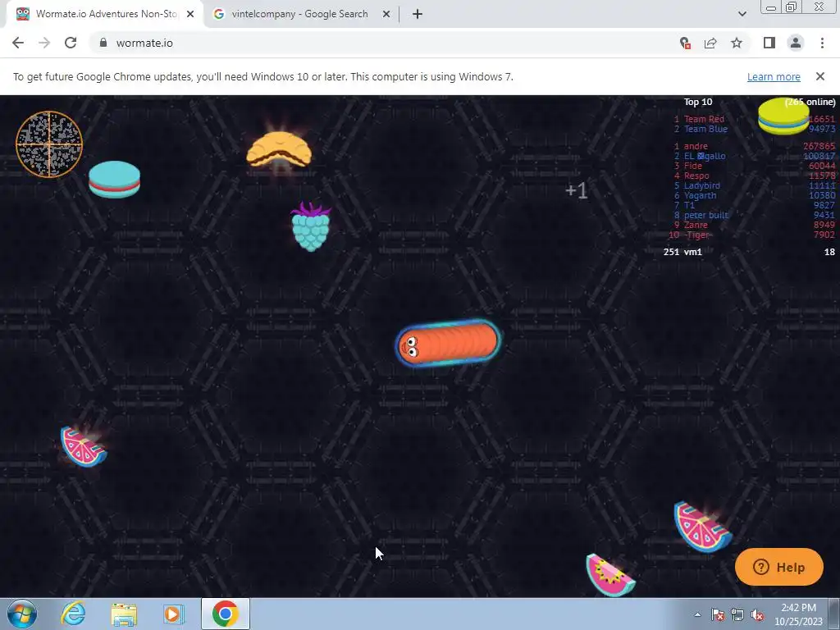This screenshot has width=840, height=630.
Task: Click leaderboard entry 'andre'
Action: [x=755, y=146]
